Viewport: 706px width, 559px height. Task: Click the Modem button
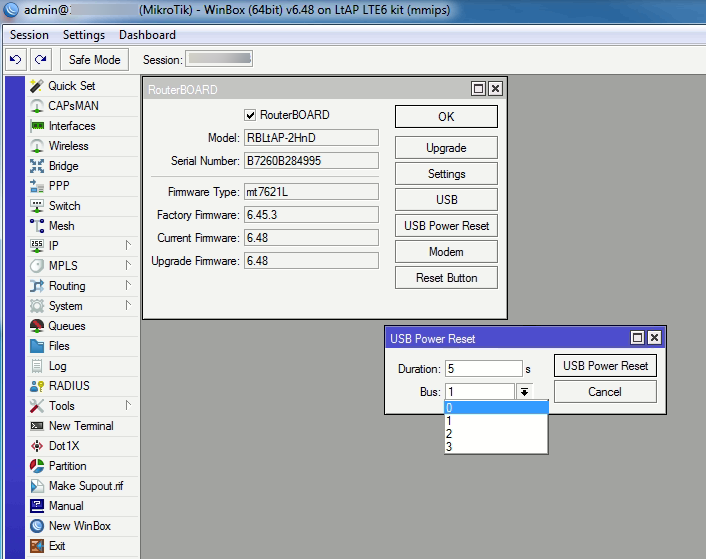(446, 252)
